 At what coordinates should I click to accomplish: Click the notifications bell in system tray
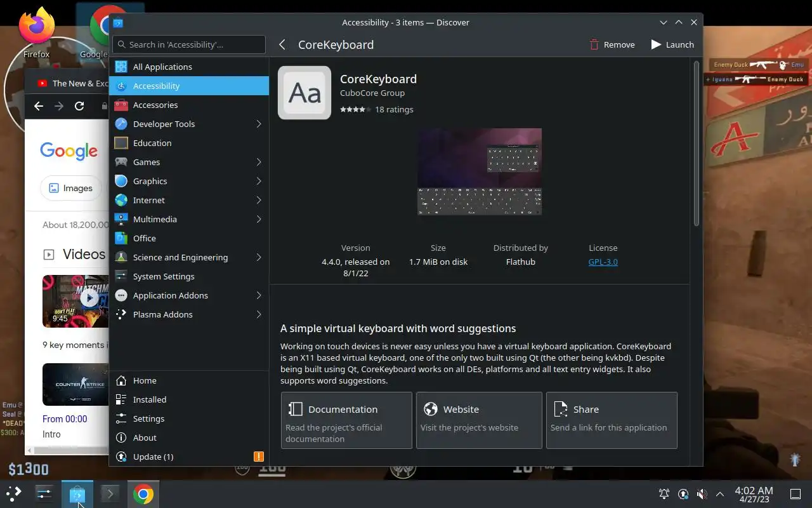tap(664, 494)
